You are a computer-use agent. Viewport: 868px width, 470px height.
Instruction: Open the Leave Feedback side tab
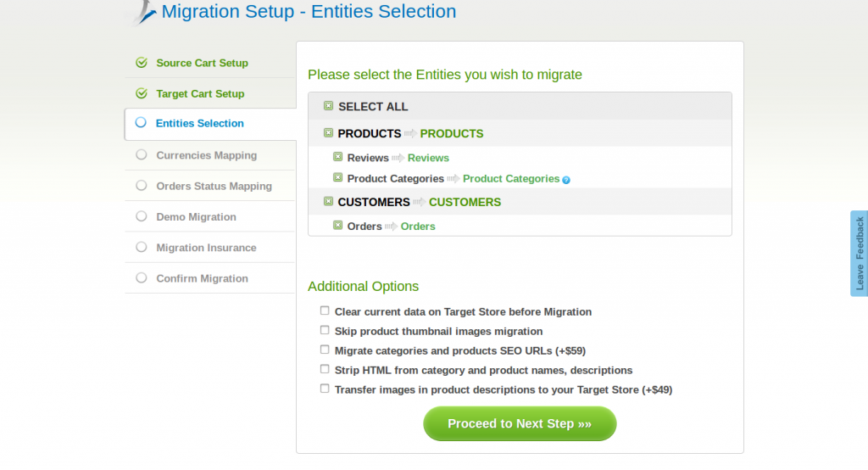[x=860, y=254]
